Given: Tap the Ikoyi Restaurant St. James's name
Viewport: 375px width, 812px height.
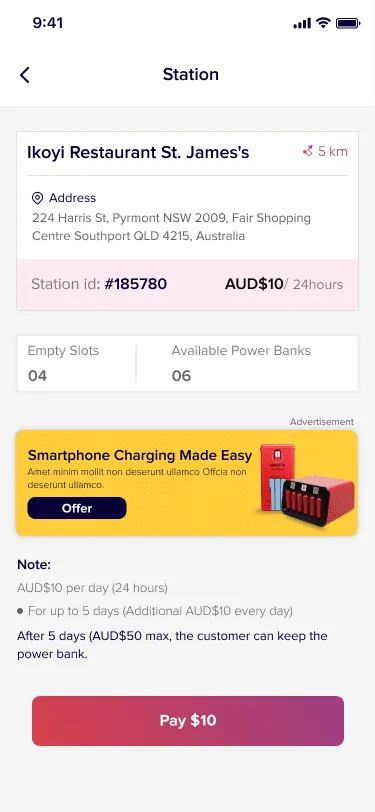Looking at the screenshot, I should click(x=138, y=152).
